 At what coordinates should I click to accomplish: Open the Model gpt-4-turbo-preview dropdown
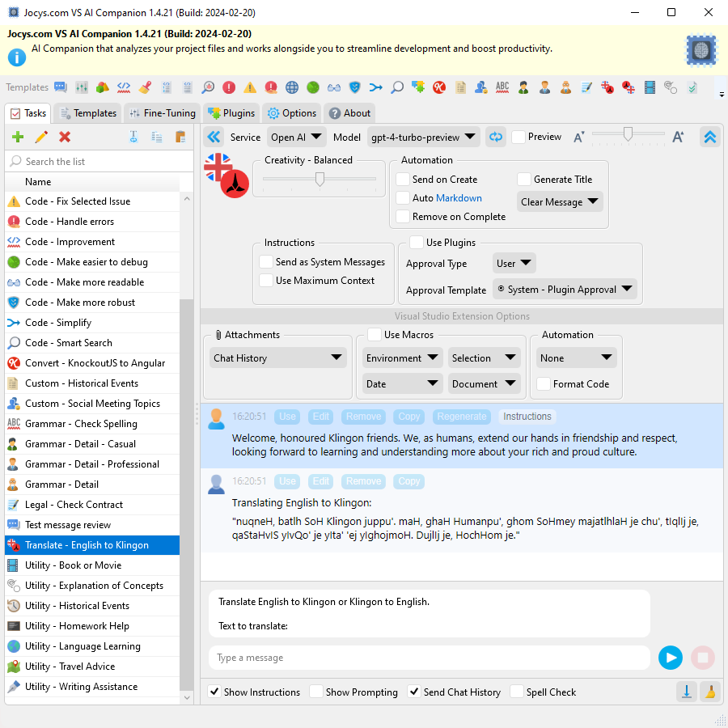coord(423,137)
